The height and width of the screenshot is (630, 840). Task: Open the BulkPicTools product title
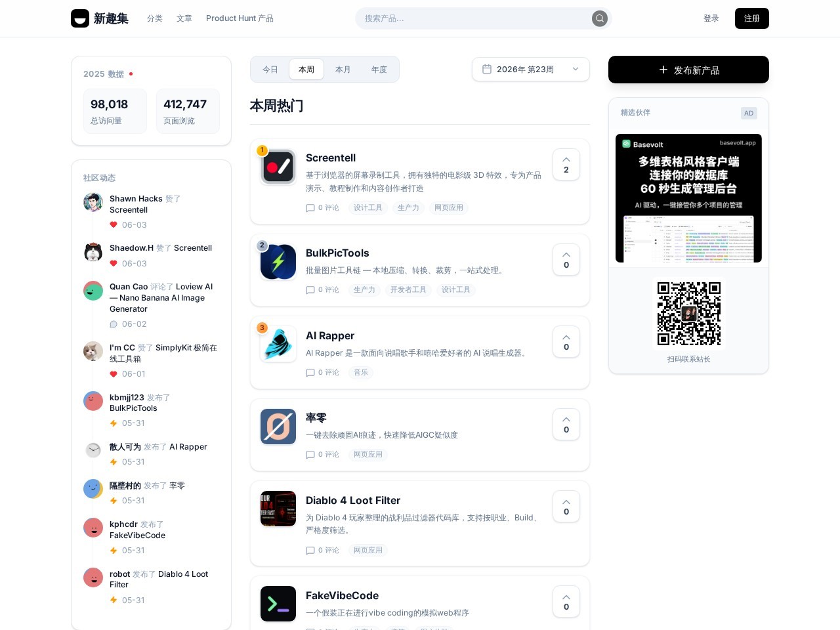[x=337, y=253]
